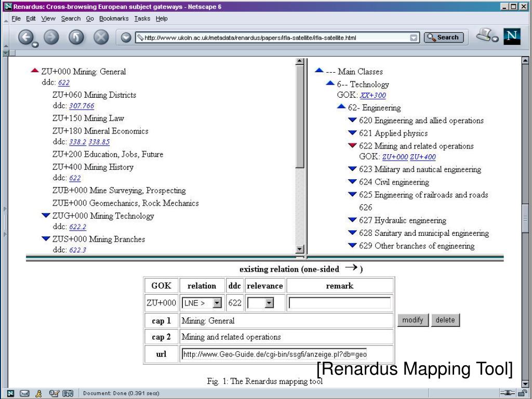532x399 pixels.
Task: Stop page loading with the Stop button
Action: (101, 37)
